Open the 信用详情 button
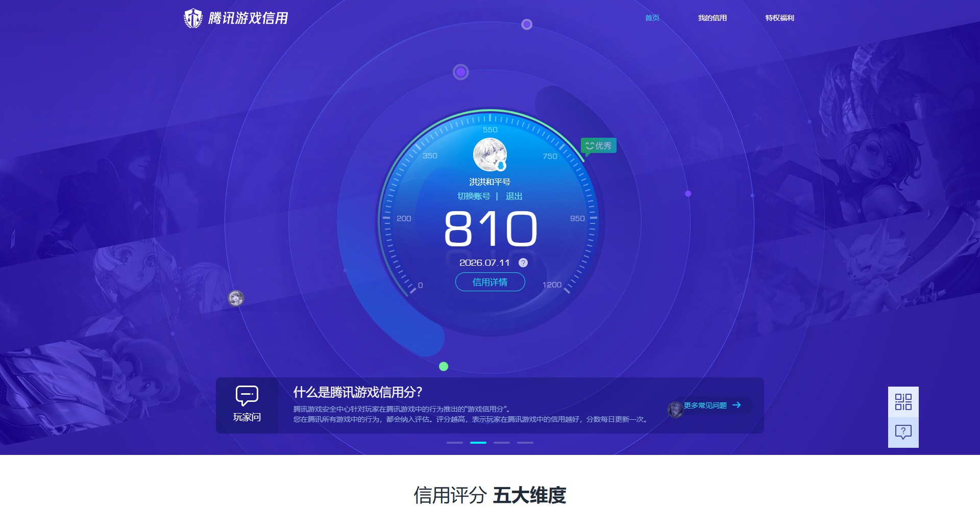Screen dimensions: 980x509 click(x=490, y=282)
